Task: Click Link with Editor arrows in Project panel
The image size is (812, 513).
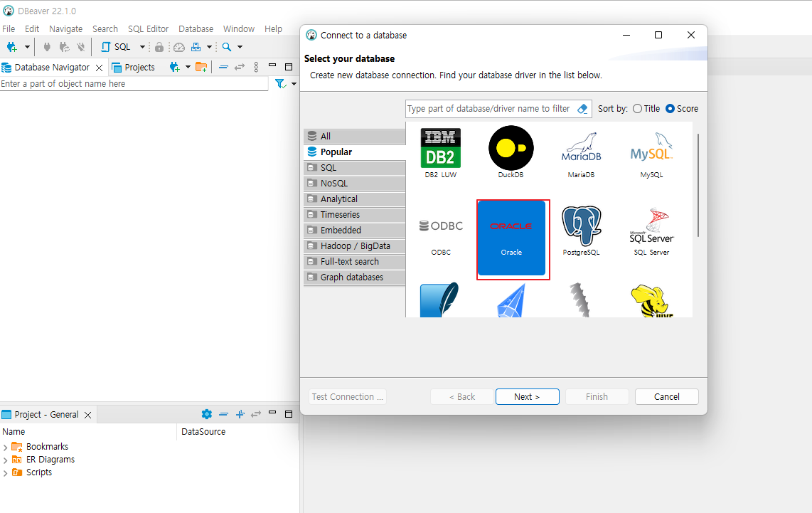Action: (x=256, y=414)
